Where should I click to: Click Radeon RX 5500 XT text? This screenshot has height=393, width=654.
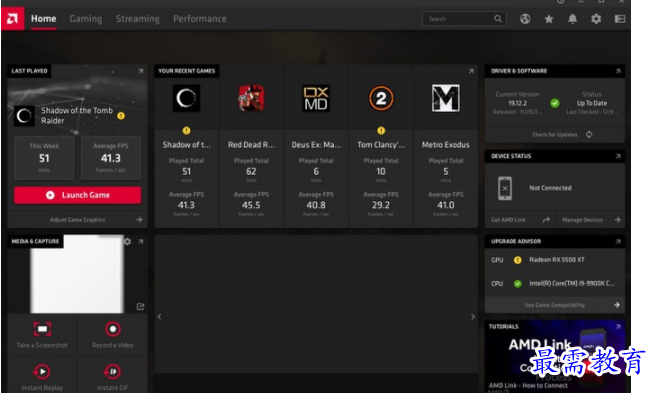557,260
